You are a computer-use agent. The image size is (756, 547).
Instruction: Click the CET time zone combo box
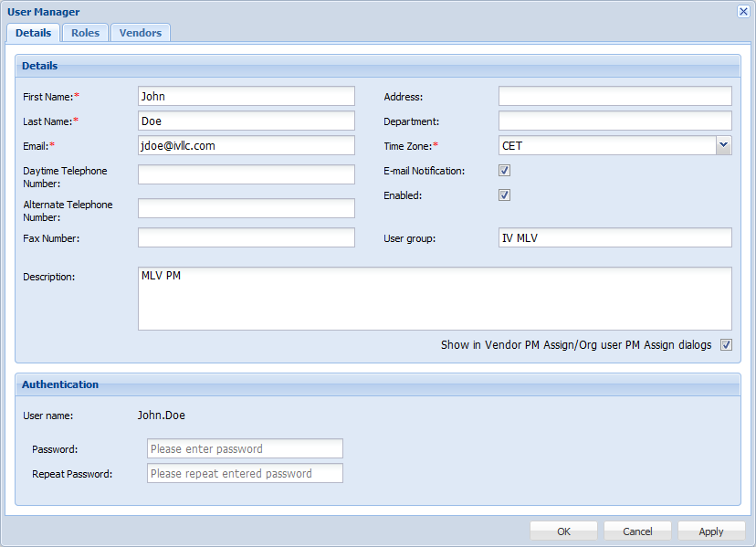605,145
